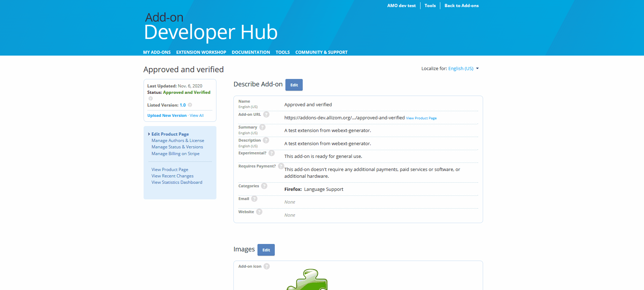Click Edit button for Describe Add-on

tap(294, 85)
